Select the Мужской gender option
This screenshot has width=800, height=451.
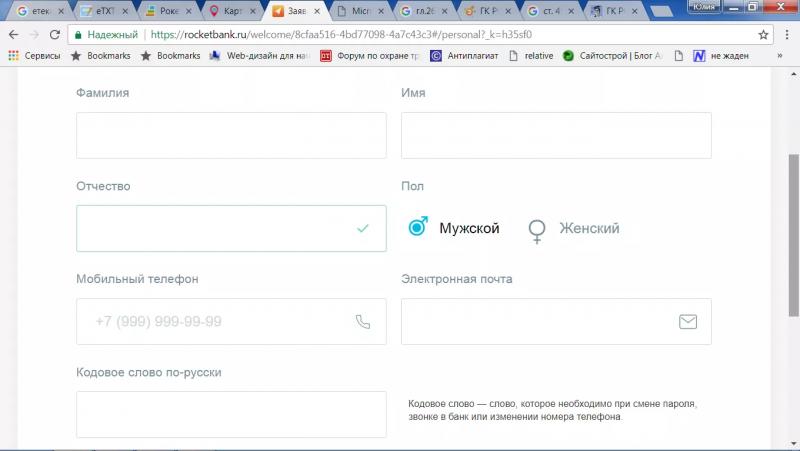tap(454, 228)
